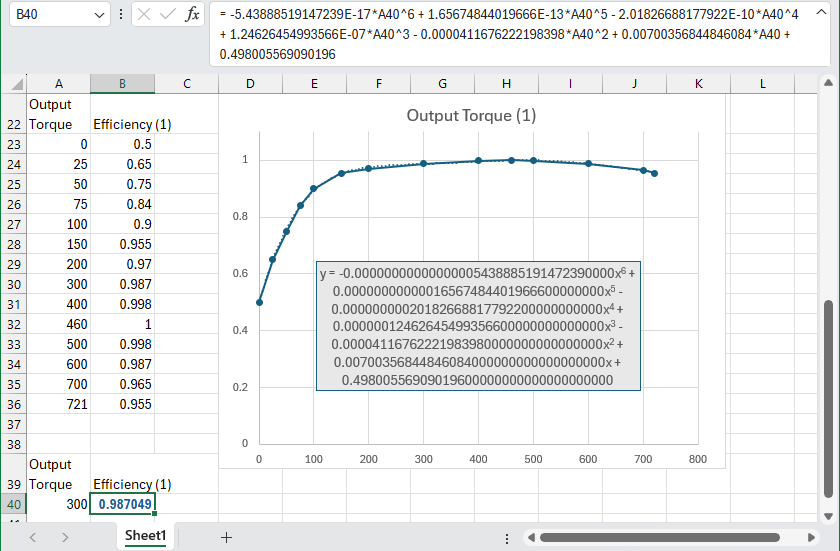
Task: Select the chart title Output Torque (1)
Action: [471, 116]
